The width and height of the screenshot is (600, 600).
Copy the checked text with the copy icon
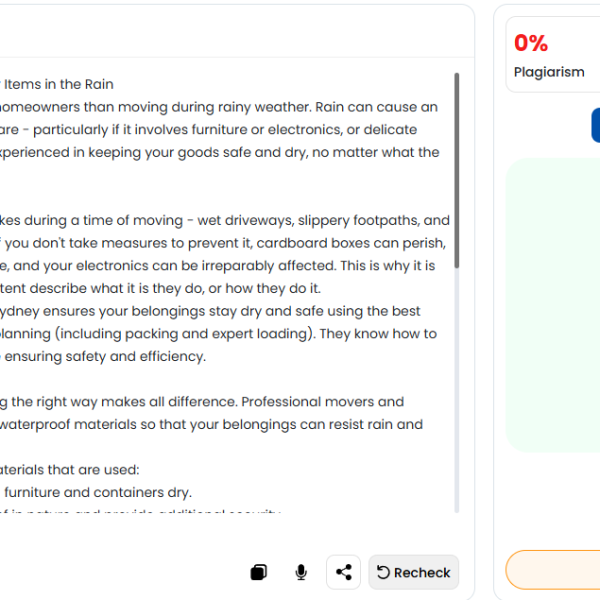click(259, 572)
